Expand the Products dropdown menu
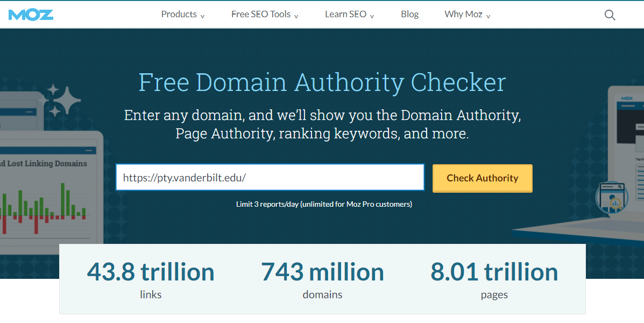 click(x=183, y=15)
